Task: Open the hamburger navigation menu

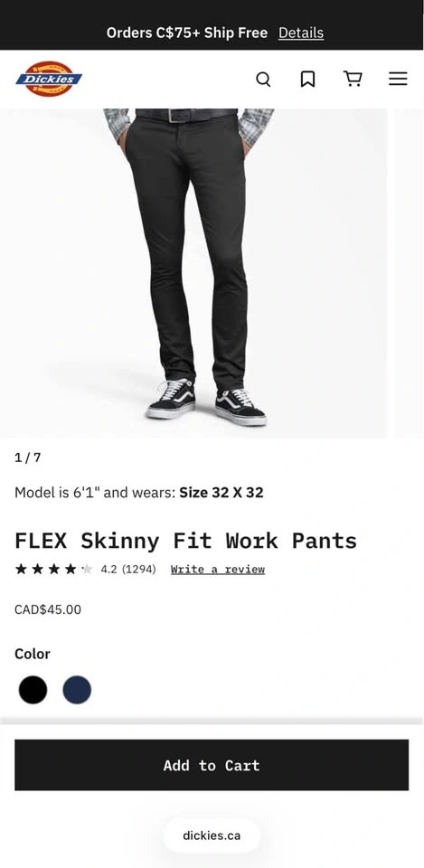Action: point(398,80)
